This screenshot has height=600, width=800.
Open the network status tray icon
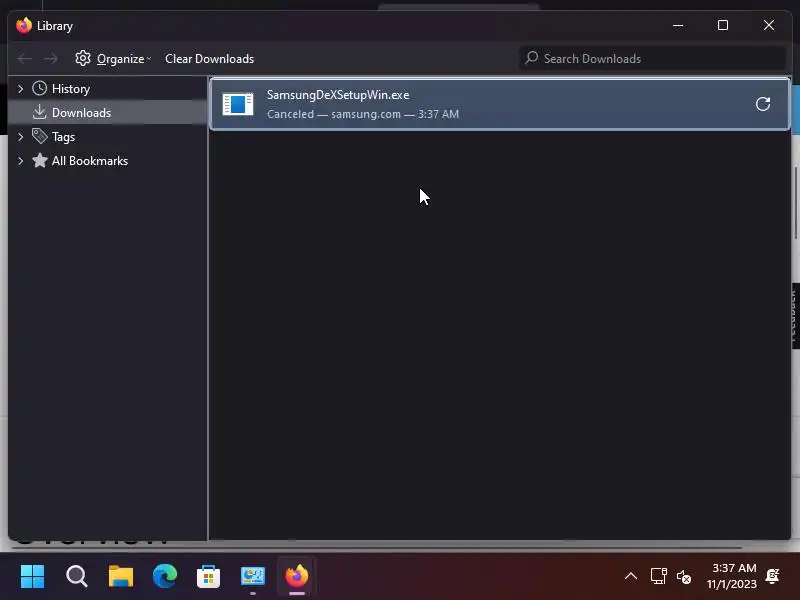click(x=658, y=577)
